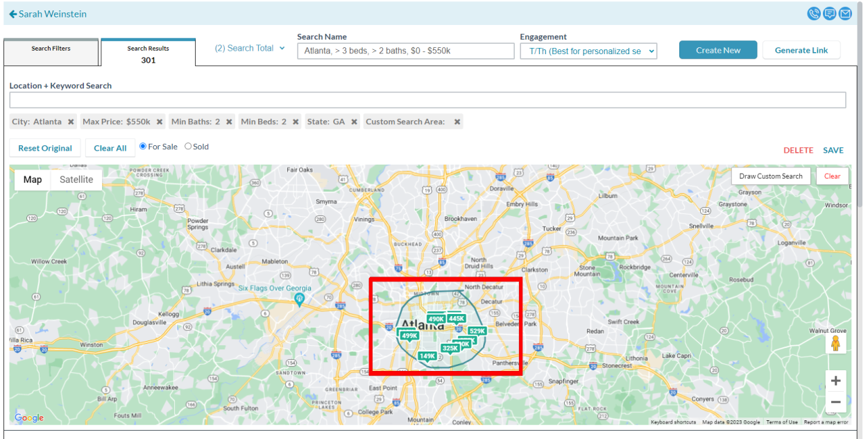Image resolution: width=868 pixels, height=439 pixels.
Task: Click the Six Flags Over Georgia pin
Action: click(299, 299)
